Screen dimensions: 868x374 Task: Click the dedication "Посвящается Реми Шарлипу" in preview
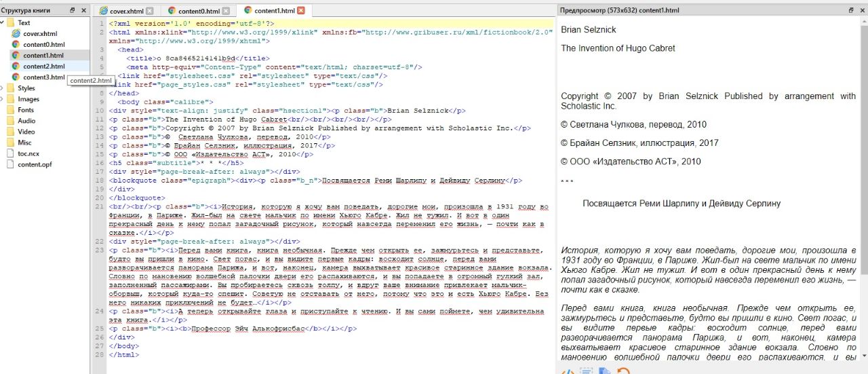[682, 203]
